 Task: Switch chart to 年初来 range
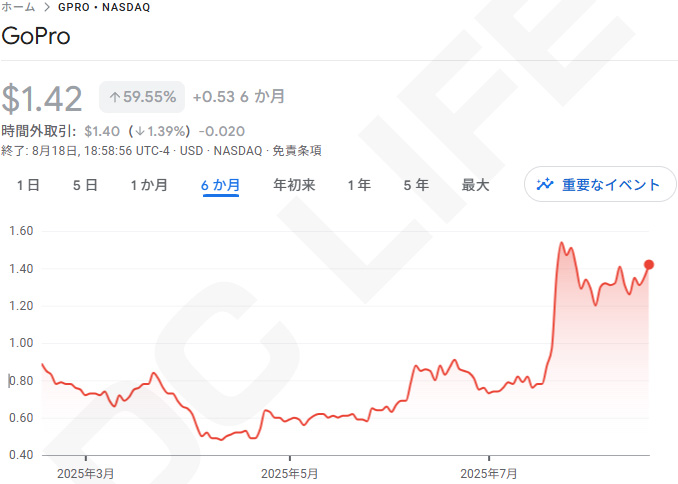click(294, 185)
